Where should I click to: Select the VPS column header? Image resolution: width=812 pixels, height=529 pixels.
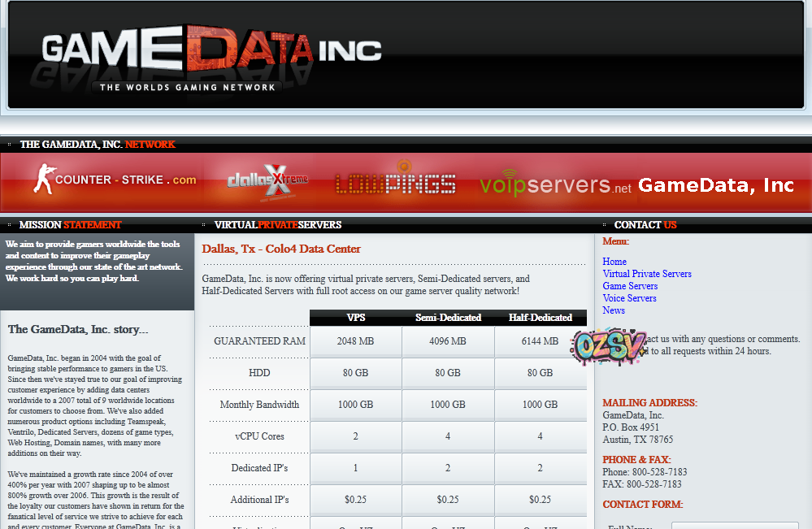[x=355, y=318]
